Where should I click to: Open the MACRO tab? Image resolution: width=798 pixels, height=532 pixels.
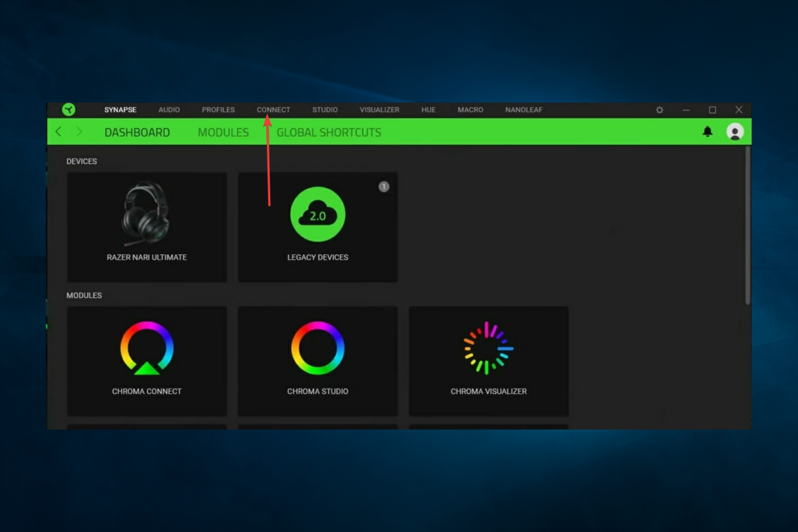tap(470, 110)
